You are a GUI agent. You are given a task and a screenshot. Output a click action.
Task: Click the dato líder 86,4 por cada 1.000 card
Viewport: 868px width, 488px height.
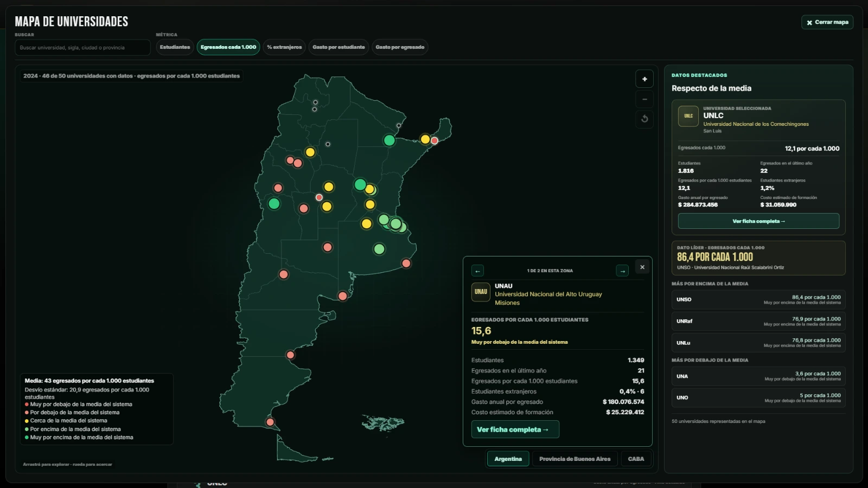758,258
